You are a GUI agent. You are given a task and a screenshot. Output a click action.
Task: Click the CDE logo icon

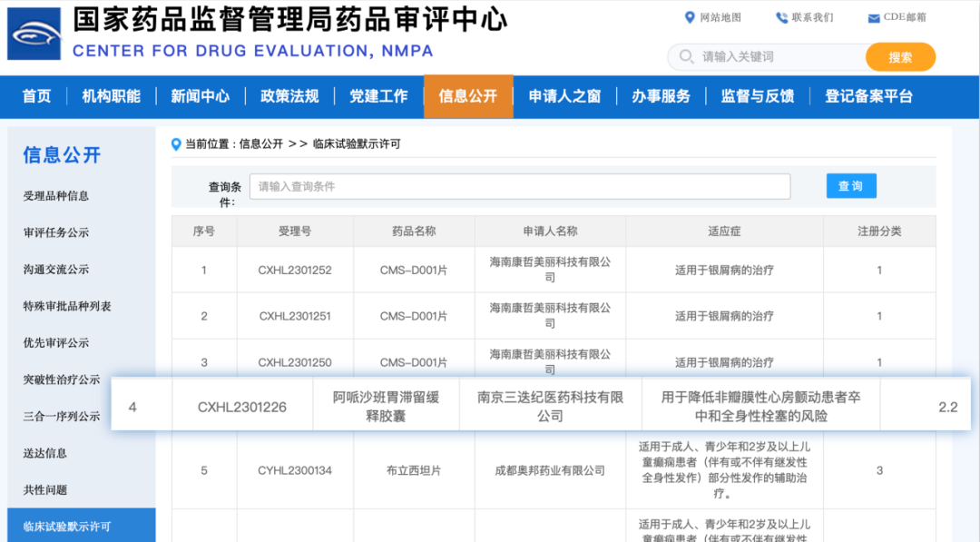tap(34, 33)
